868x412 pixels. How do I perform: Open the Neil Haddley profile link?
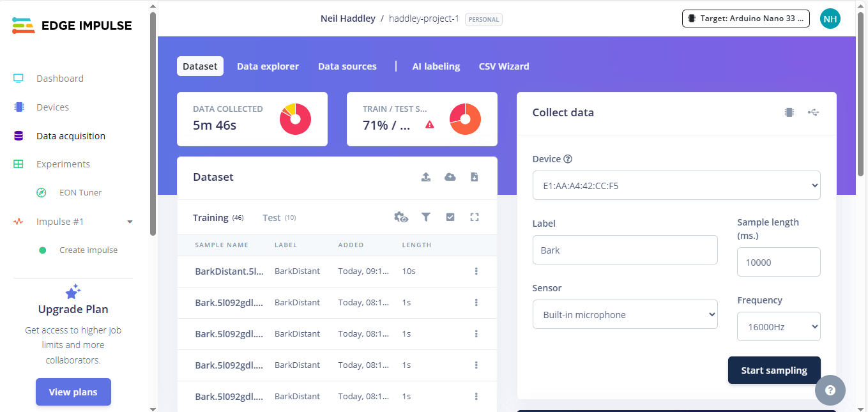tap(348, 19)
